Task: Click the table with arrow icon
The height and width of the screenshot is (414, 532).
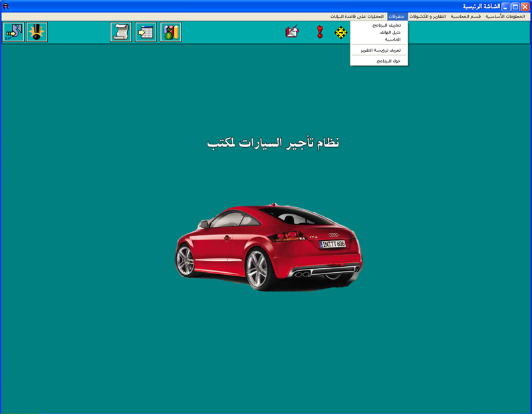Action: [146, 32]
